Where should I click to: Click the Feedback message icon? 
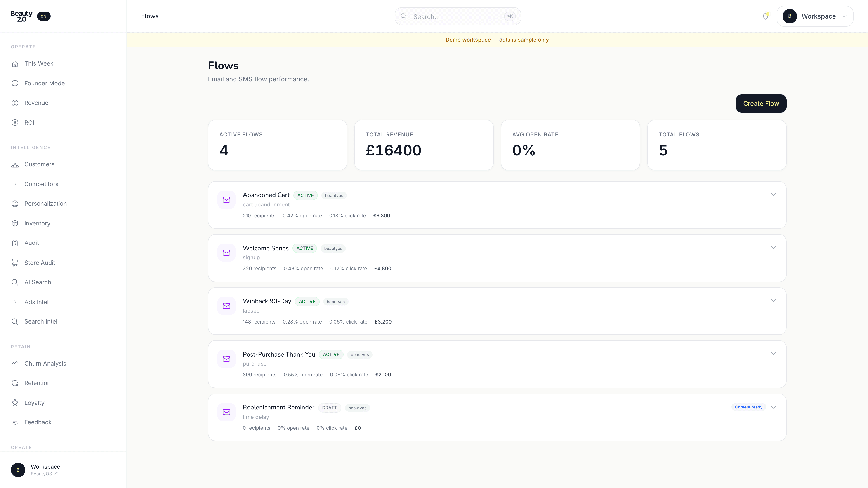pos(15,422)
